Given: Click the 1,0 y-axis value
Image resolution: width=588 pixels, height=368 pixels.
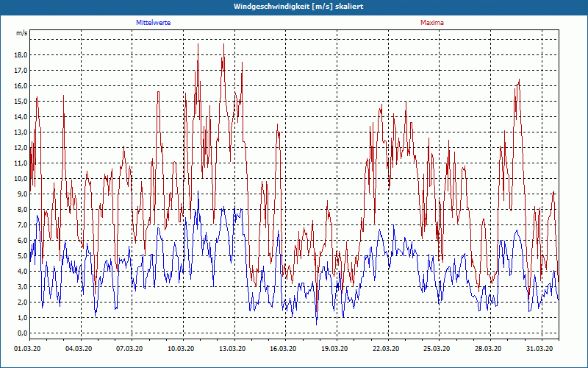Looking at the screenshot, I should [23, 318].
